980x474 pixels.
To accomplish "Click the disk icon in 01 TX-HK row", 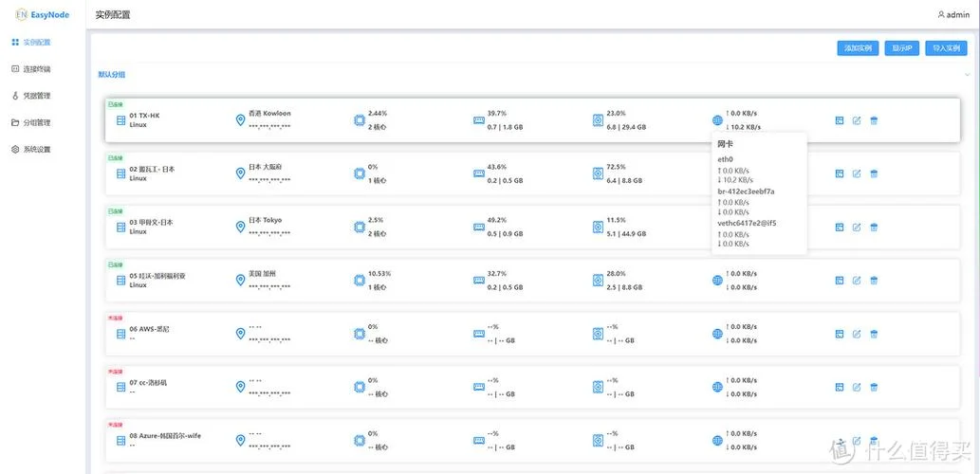I will [598, 120].
